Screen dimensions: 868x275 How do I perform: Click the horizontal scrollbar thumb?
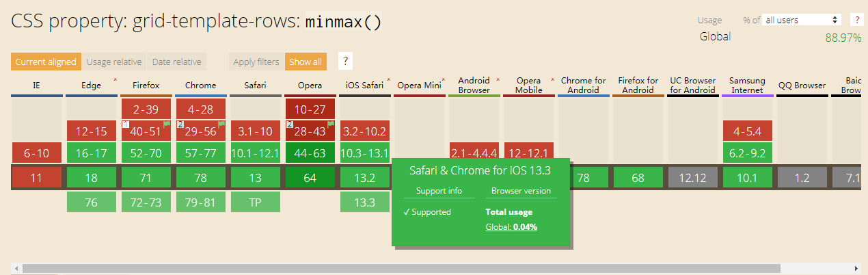tap(401, 268)
